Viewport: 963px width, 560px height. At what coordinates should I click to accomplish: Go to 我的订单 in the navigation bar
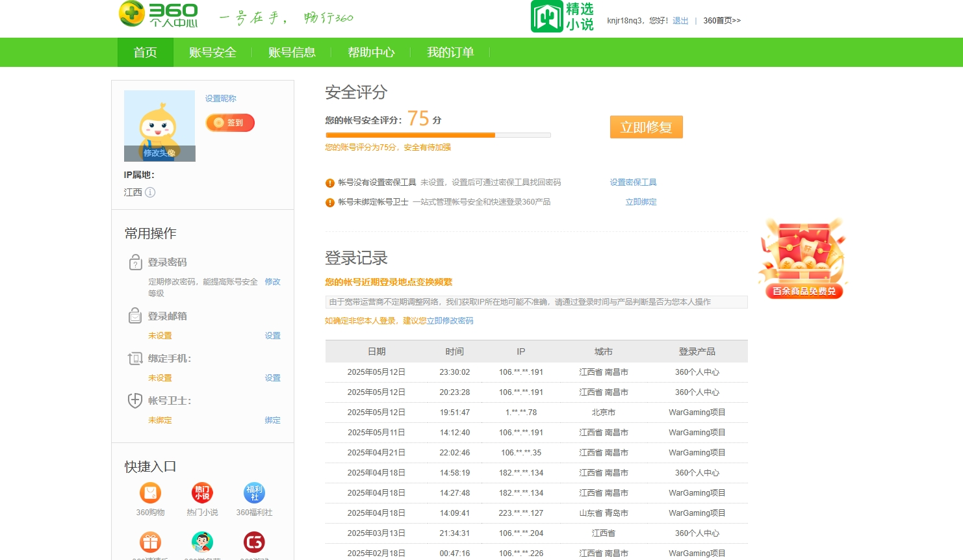click(451, 52)
